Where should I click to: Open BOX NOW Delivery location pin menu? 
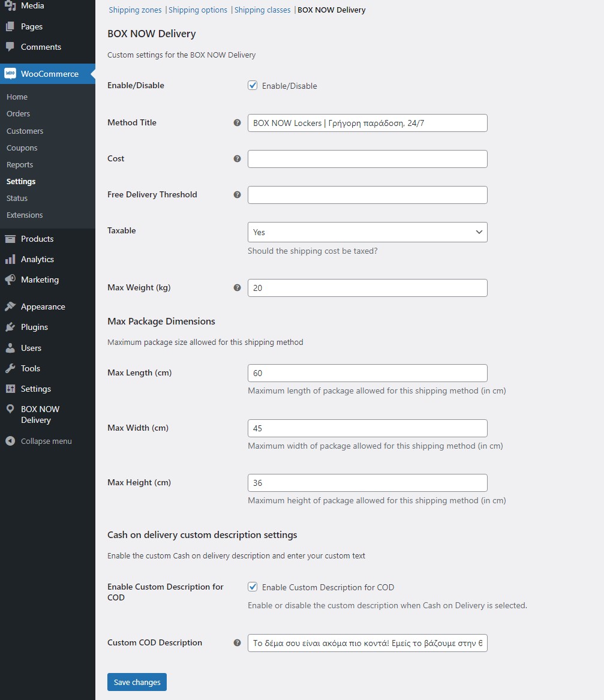10,409
